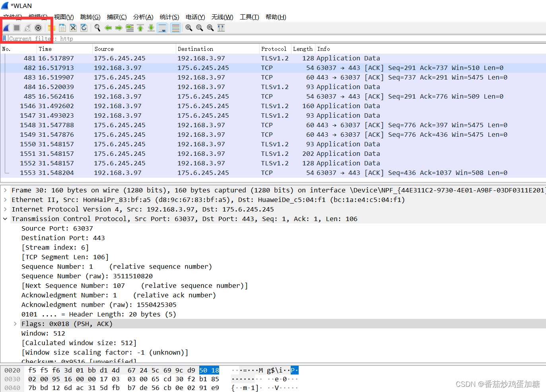Viewport: 546px width, 392px height.
Task: Stop the running packet capture
Action: click(x=17, y=28)
